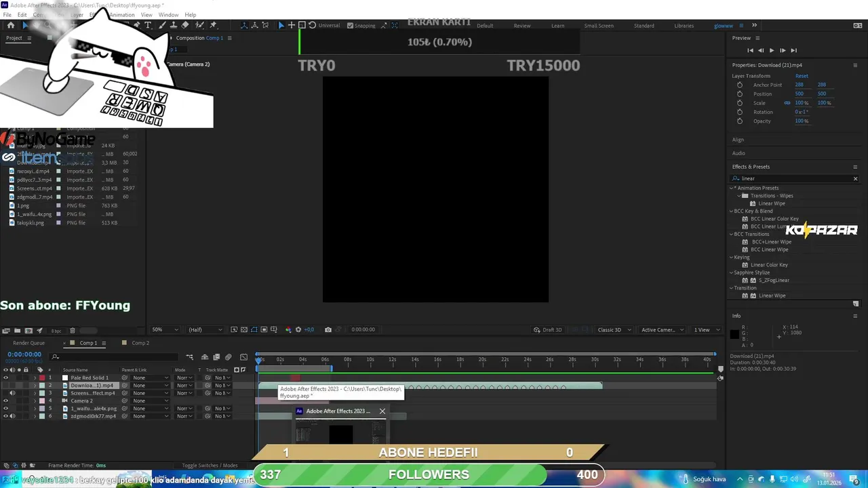The image size is (868, 488).
Task: Open the Graph Editor
Action: tap(243, 357)
